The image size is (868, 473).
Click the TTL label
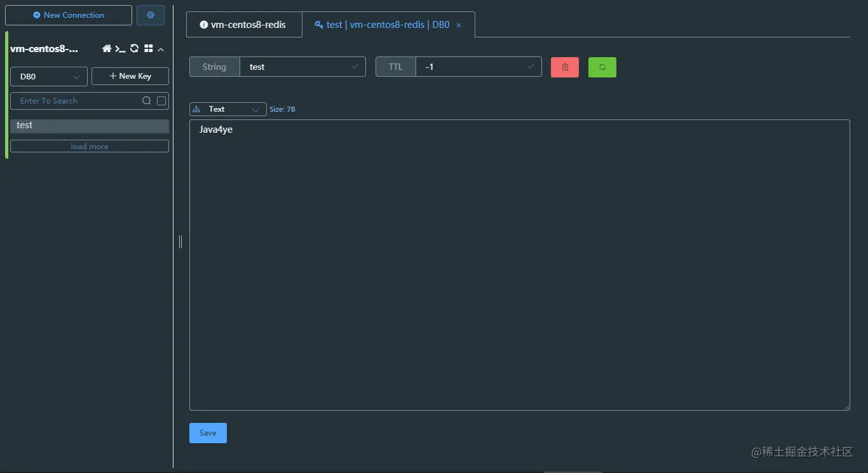[396, 67]
